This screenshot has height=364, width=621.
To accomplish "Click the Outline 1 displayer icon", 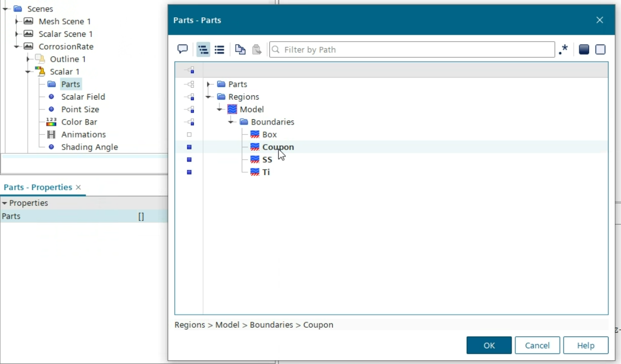I will pyautogui.click(x=40, y=58).
